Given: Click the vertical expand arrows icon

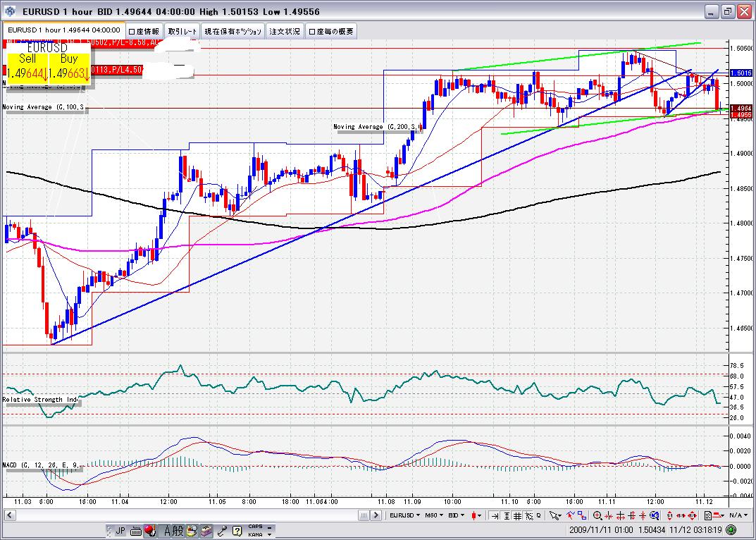Looking at the screenshot, I should pyautogui.click(x=631, y=515).
